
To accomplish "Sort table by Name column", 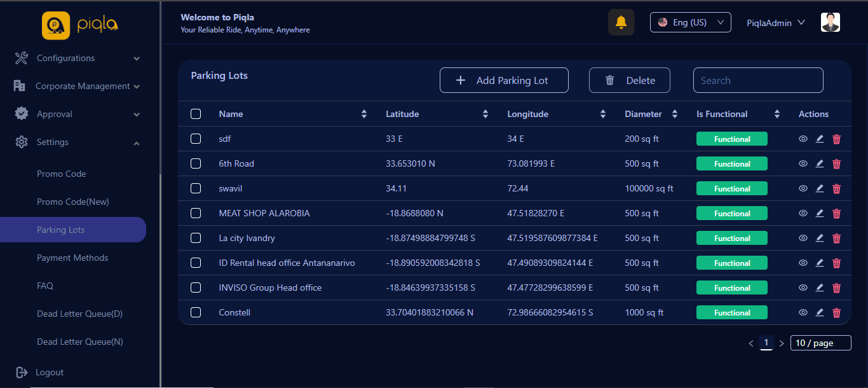I will (x=364, y=114).
